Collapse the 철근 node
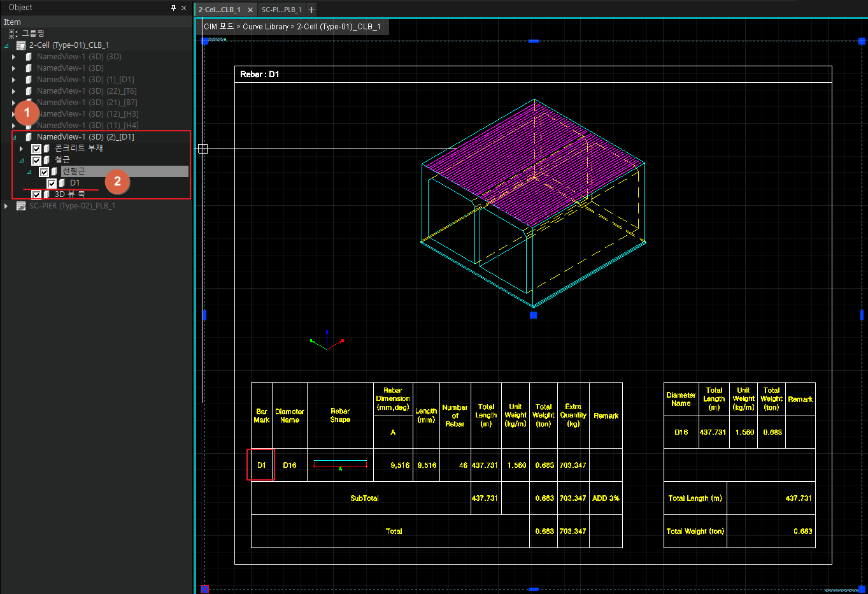Screen dimensions: 868x594 [22, 160]
